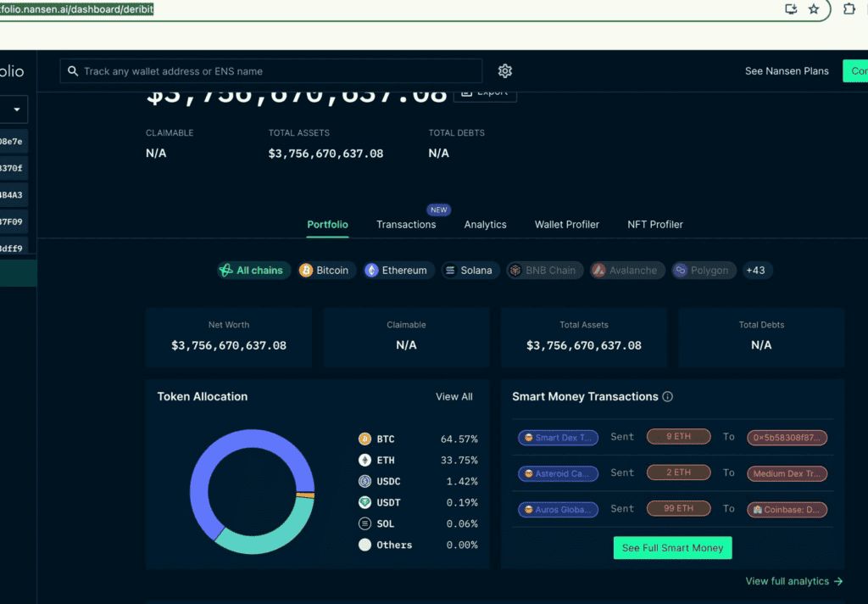This screenshot has height=604, width=868.
Task: Click the 99 ETH amount pill
Action: point(679,508)
